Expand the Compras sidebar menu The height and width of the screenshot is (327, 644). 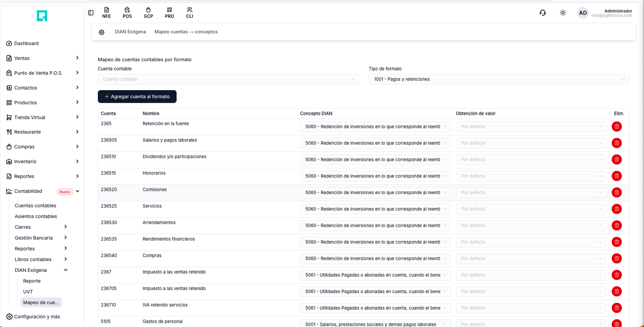pyautogui.click(x=43, y=147)
